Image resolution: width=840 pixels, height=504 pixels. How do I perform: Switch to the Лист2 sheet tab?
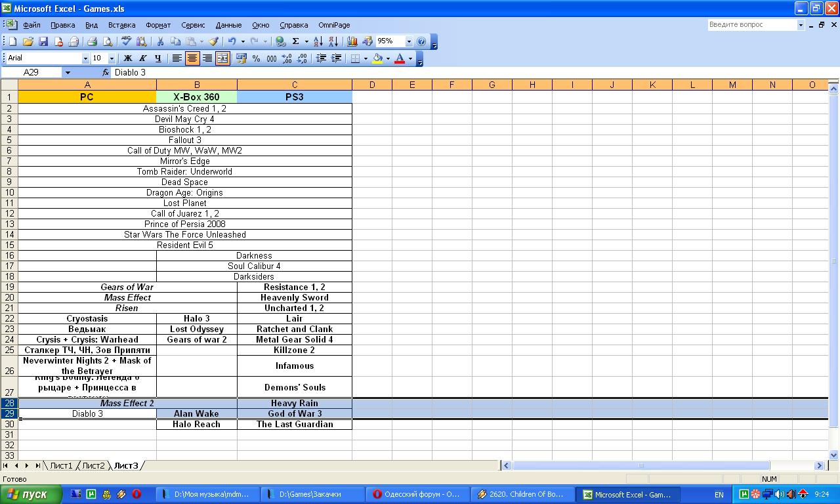93,465
